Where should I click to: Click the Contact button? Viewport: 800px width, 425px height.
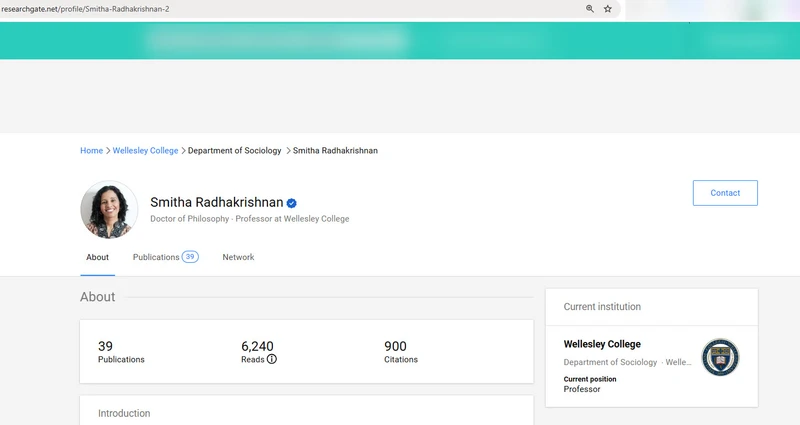click(725, 193)
